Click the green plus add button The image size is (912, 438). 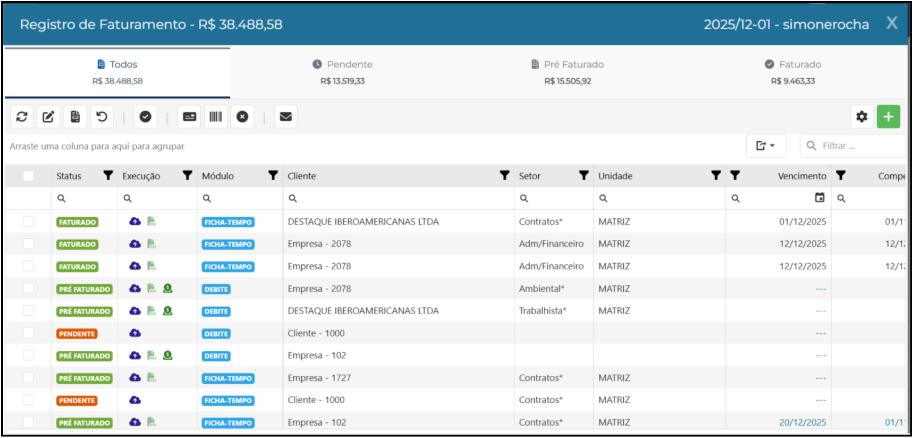click(x=888, y=117)
